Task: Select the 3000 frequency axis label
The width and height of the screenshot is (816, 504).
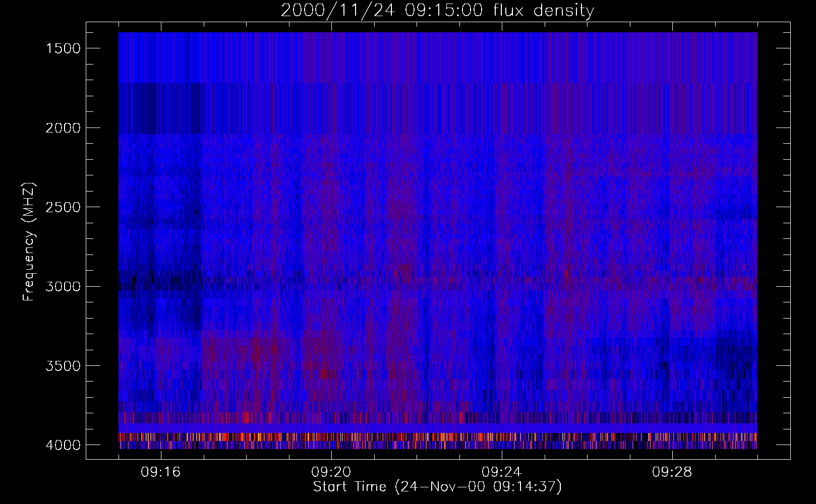Action: (x=63, y=287)
